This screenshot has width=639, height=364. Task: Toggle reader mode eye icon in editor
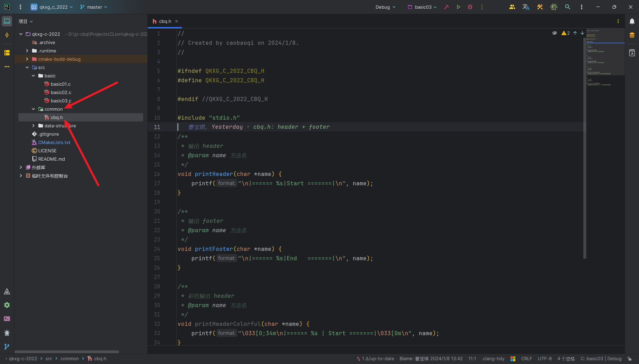[555, 33]
